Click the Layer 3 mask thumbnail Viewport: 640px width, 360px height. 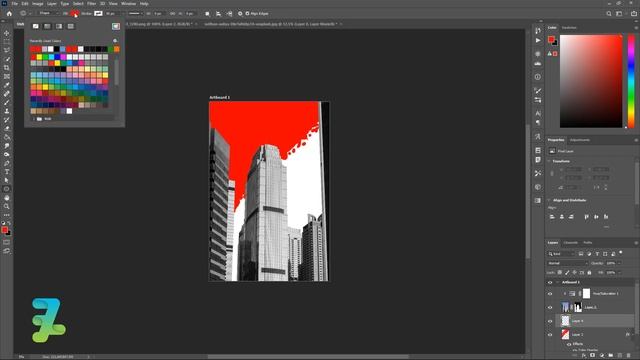coord(578,307)
